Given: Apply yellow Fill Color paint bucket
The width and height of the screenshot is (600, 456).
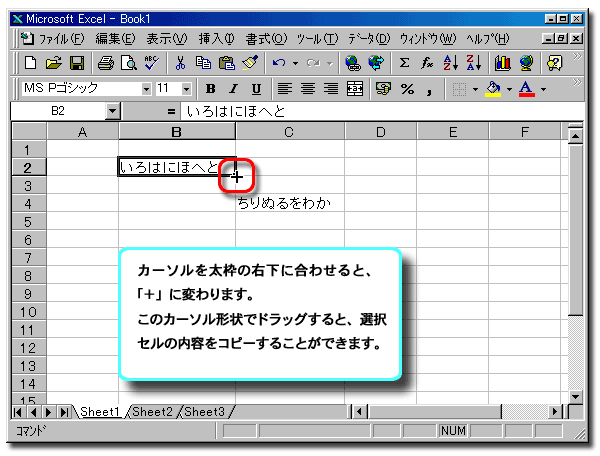Looking at the screenshot, I should 494,89.
